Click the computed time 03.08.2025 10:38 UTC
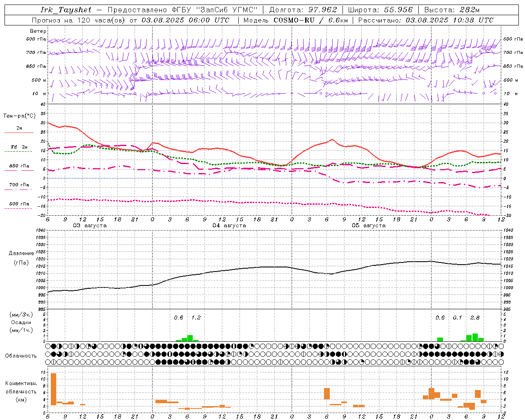 point(450,20)
